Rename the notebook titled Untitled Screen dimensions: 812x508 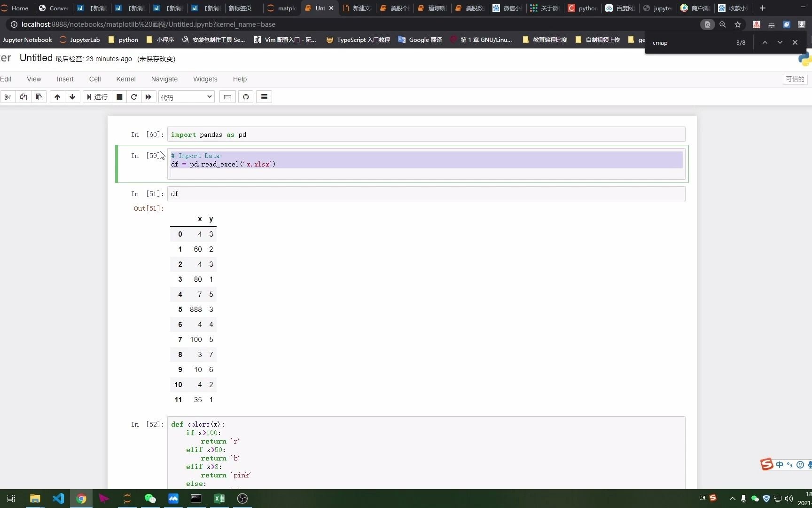[36, 58]
